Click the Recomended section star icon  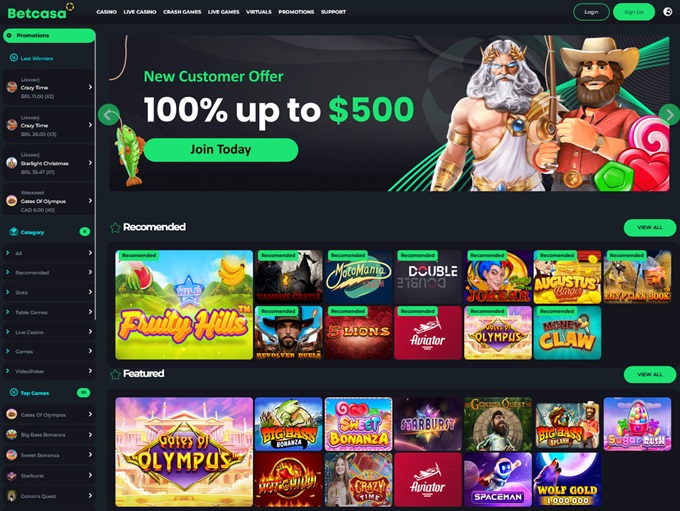115,227
